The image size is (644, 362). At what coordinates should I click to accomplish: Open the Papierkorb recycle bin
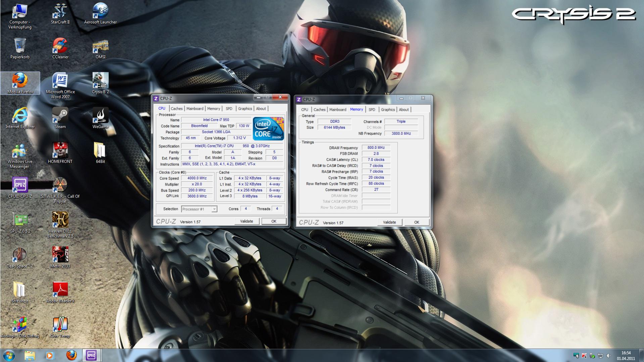[x=20, y=48]
